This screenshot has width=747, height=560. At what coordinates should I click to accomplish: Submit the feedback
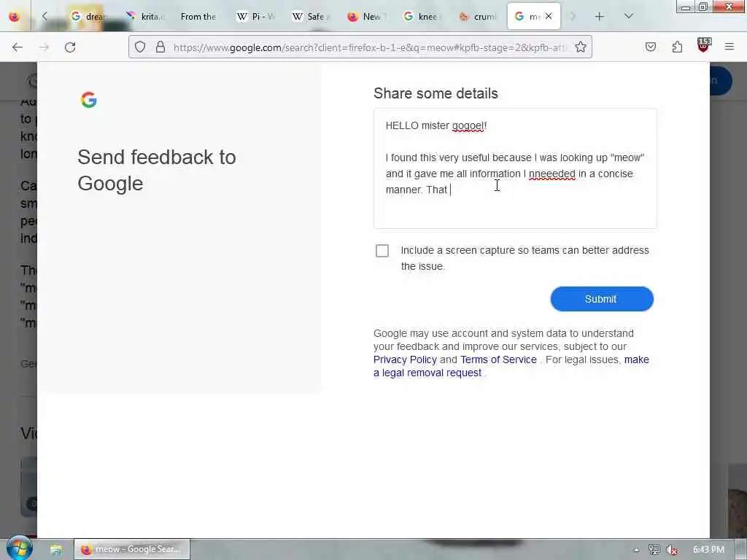pos(602,299)
